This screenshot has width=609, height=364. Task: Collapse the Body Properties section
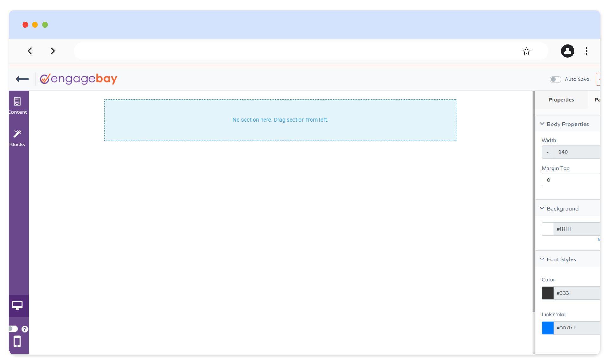point(542,124)
